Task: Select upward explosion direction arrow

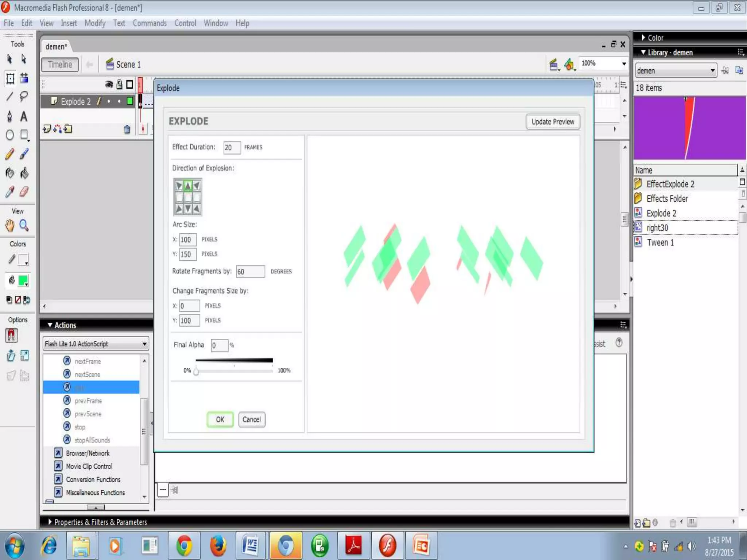Action: pyautogui.click(x=188, y=186)
